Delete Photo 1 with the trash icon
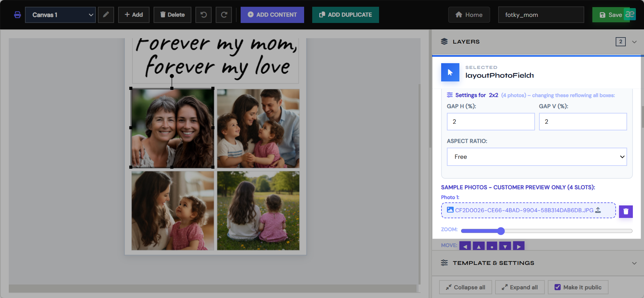644x298 pixels. (626, 212)
